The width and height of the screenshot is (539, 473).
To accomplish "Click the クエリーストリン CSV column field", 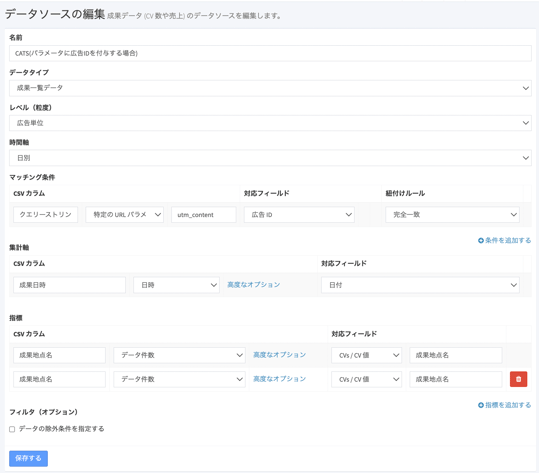I will pos(45,215).
